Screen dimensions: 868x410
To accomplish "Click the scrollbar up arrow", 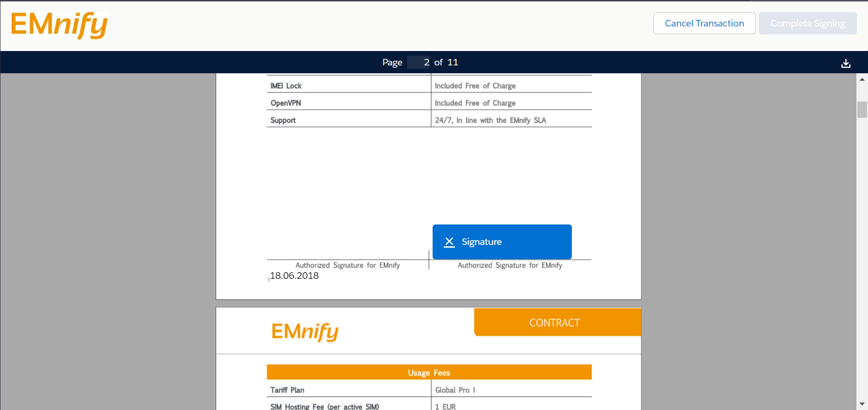I will (862, 79).
